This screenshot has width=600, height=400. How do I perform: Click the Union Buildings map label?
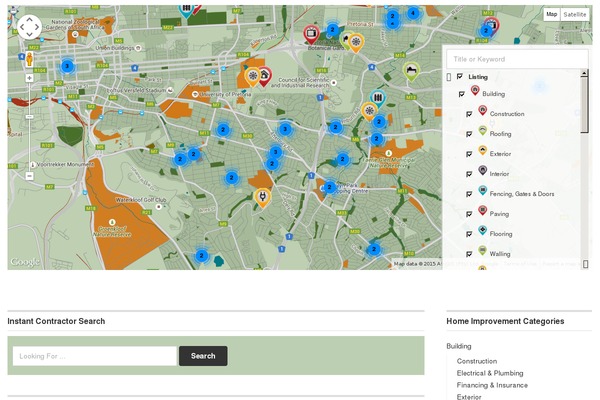(115, 48)
